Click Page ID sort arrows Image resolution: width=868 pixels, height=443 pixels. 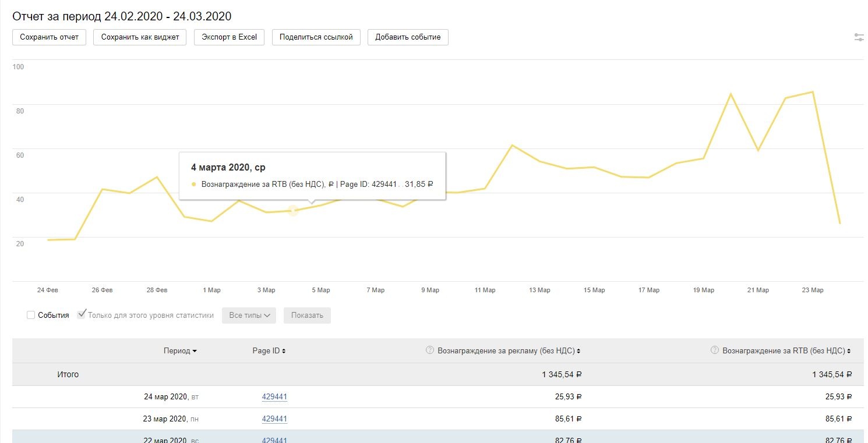point(284,351)
